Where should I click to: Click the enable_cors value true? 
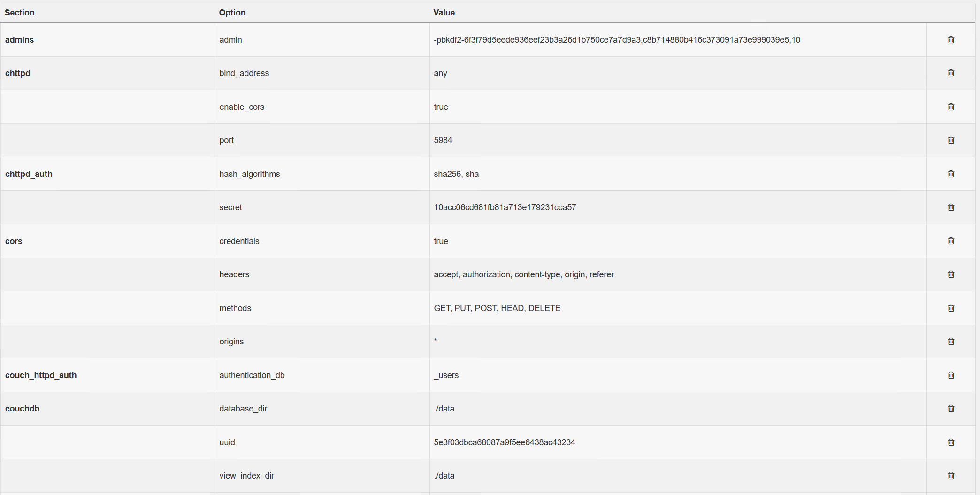coord(441,107)
